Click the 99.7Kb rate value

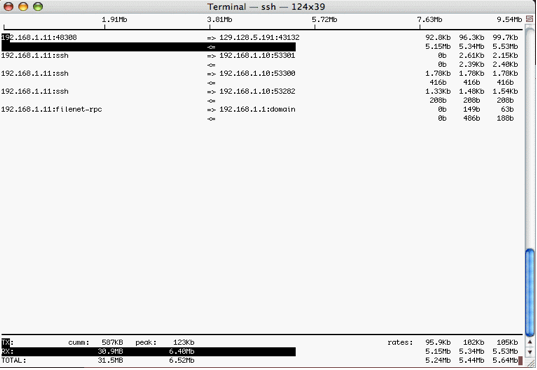tap(505, 37)
